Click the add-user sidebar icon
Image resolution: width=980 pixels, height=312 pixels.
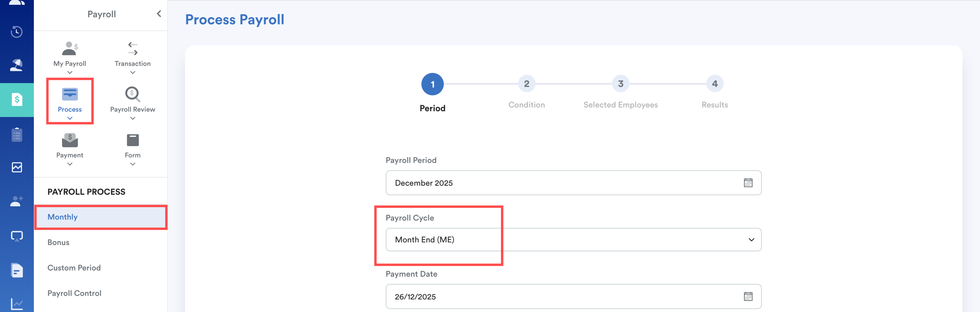coord(17,201)
